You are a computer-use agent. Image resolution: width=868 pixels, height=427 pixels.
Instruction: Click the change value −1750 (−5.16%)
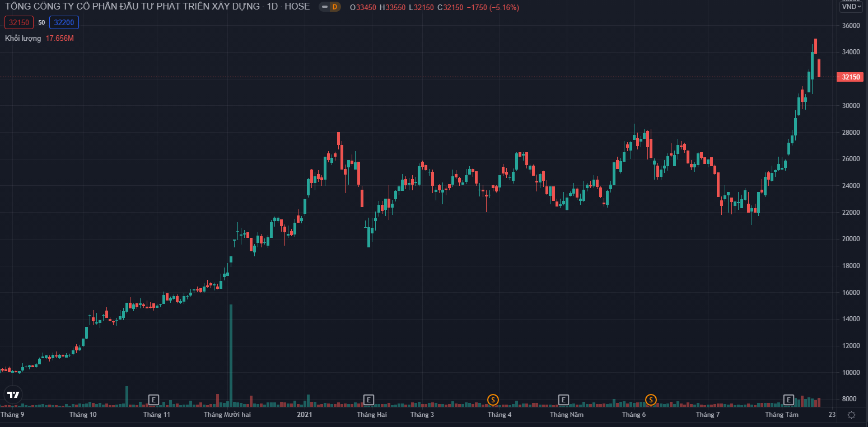(493, 7)
